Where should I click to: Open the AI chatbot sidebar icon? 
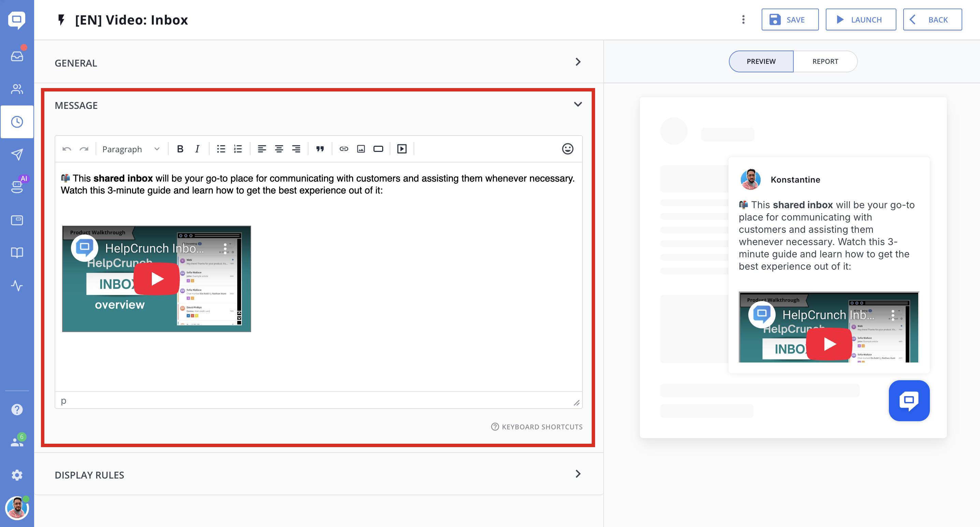[x=17, y=187]
